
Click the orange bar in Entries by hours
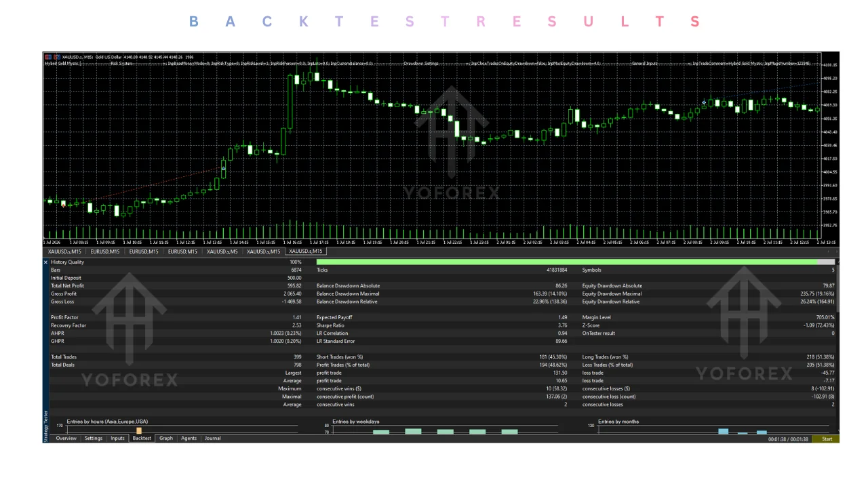coord(139,430)
